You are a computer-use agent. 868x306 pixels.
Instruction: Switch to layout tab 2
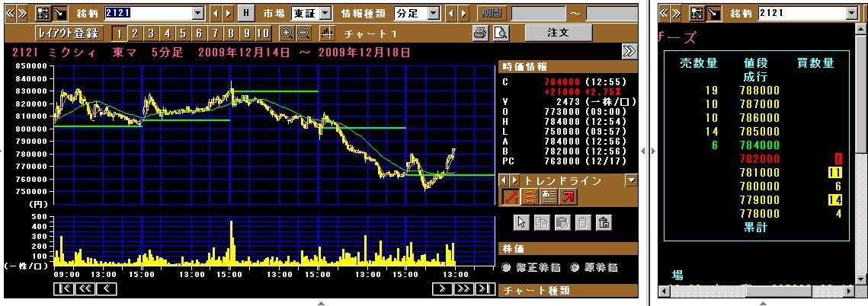(135, 33)
